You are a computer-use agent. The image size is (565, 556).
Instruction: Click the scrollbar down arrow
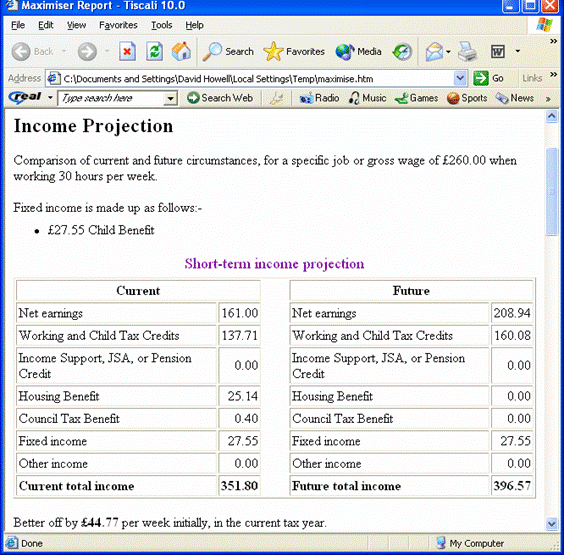click(x=552, y=524)
